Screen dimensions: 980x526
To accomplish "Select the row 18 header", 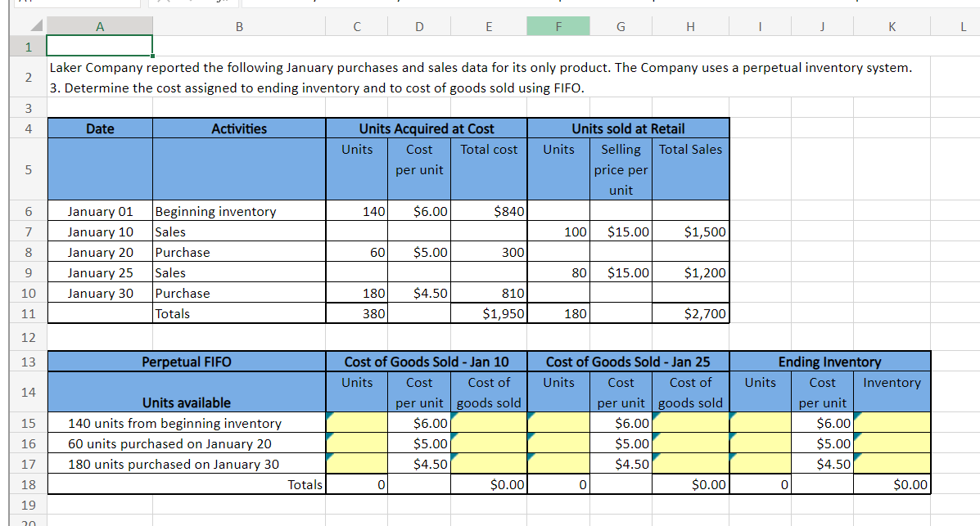I will [x=28, y=484].
